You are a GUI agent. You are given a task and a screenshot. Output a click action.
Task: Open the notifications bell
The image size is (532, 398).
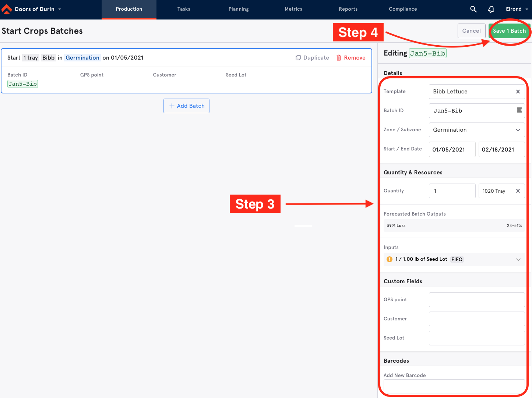point(491,9)
